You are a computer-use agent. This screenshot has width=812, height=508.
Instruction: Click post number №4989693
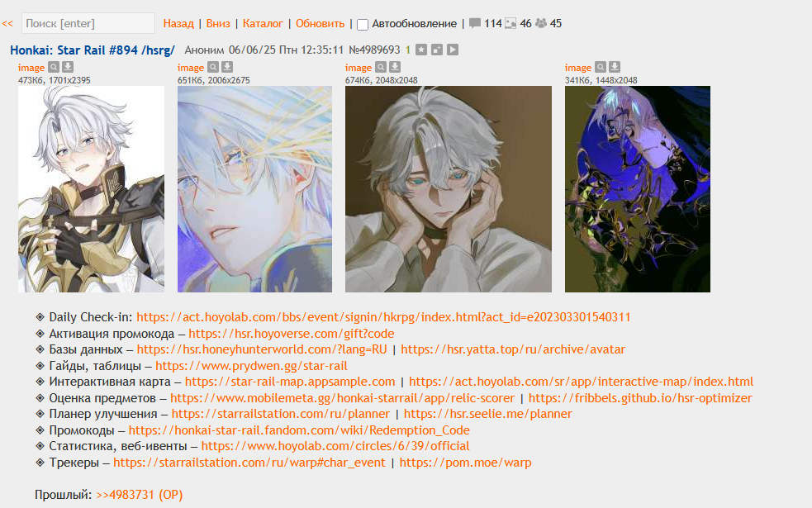pyautogui.click(x=374, y=50)
